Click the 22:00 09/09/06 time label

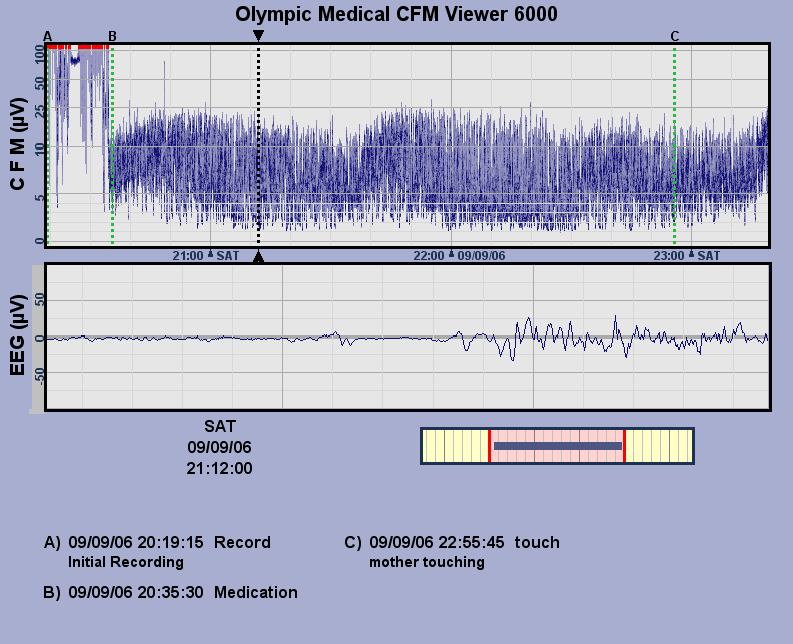459,255
